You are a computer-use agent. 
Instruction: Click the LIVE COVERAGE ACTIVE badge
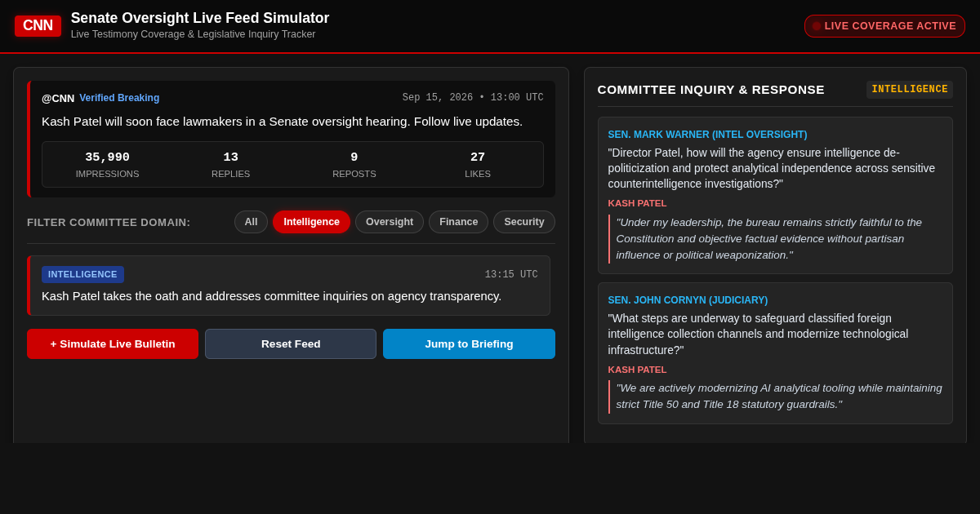pyautogui.click(x=884, y=26)
